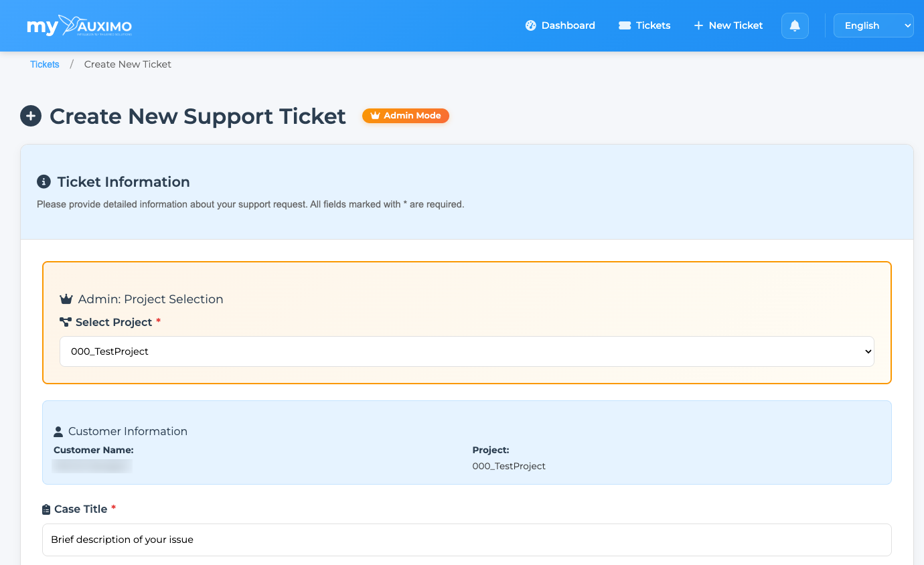Image resolution: width=924 pixels, height=565 pixels.
Task: Open Tickets from the top navigation
Action: [653, 25]
